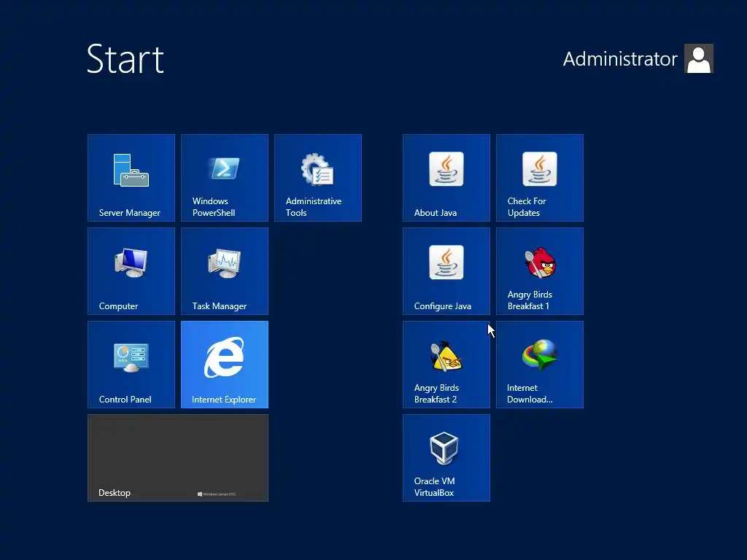This screenshot has width=747, height=560.
Task: Open the Server Manager tile
Action: 131,178
